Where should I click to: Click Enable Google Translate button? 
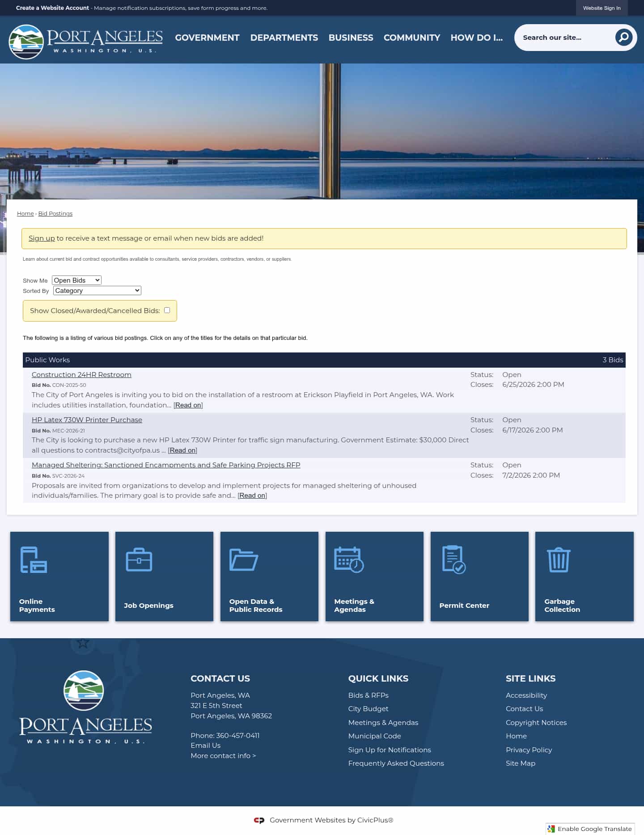coord(590,829)
